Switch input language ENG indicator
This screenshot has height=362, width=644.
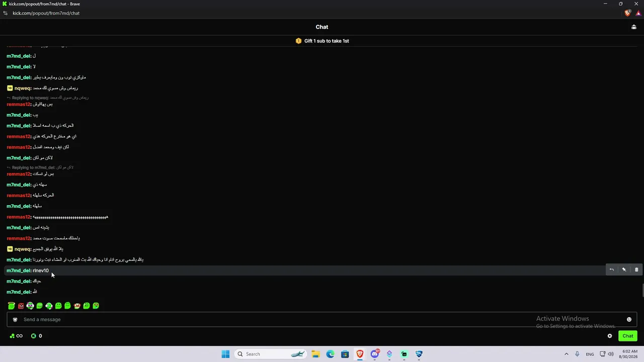point(590,354)
